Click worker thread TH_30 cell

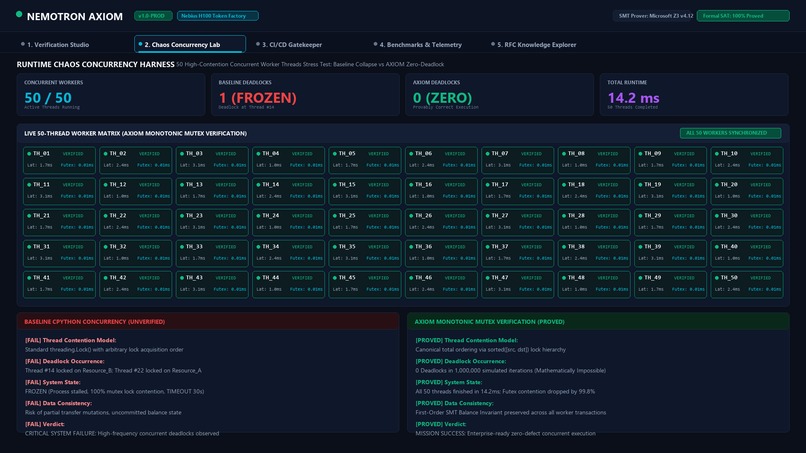click(x=747, y=222)
